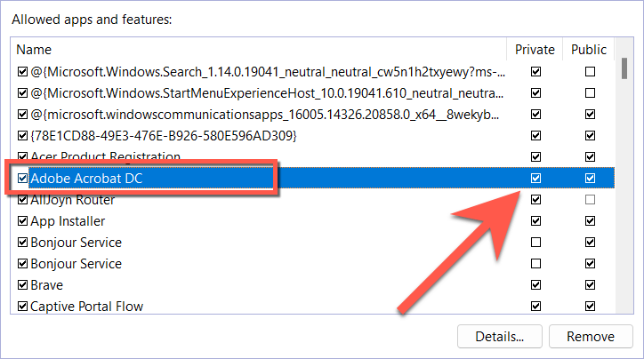Uncheck Brave name checkbox
The height and width of the screenshot is (359, 644).
click(x=22, y=284)
